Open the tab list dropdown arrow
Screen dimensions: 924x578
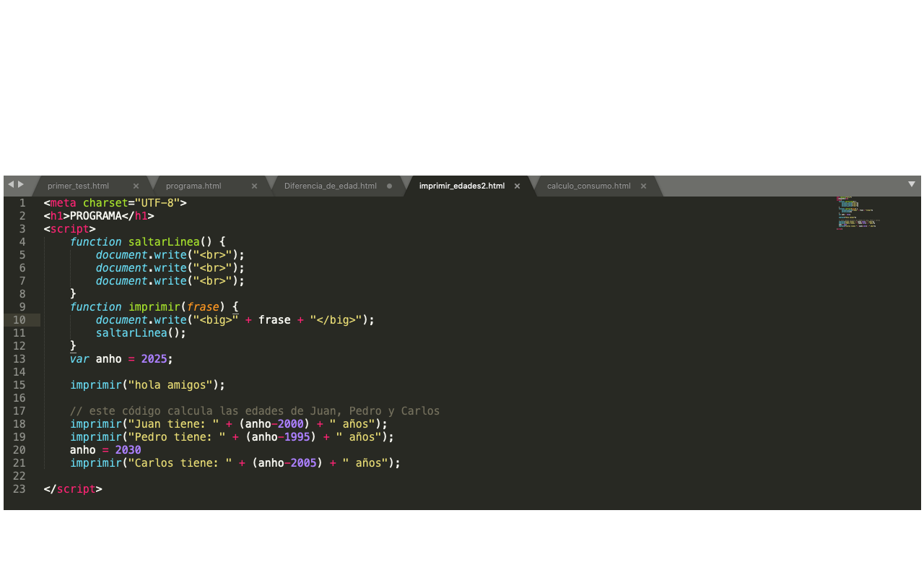[912, 185]
